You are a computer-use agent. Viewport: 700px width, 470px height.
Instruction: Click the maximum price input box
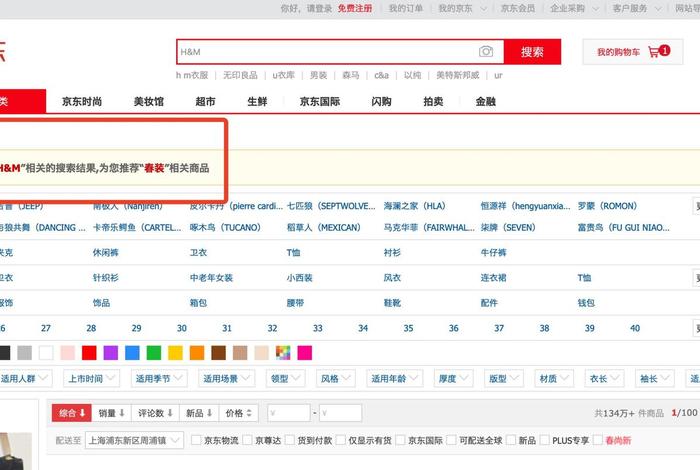tap(340, 413)
